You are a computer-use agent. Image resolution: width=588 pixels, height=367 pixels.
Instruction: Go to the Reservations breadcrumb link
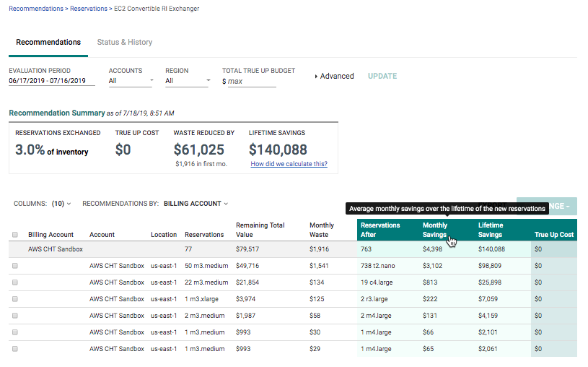(x=89, y=8)
